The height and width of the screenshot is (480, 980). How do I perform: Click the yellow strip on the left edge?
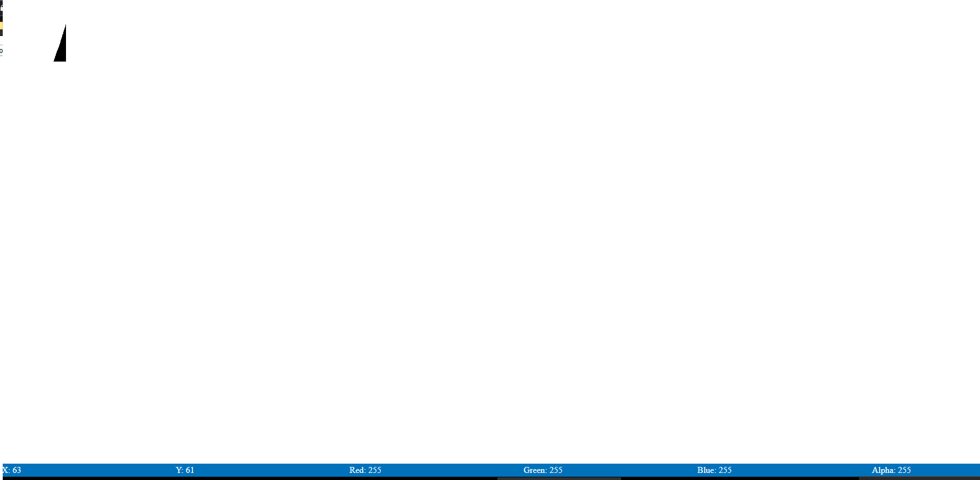(1, 25)
